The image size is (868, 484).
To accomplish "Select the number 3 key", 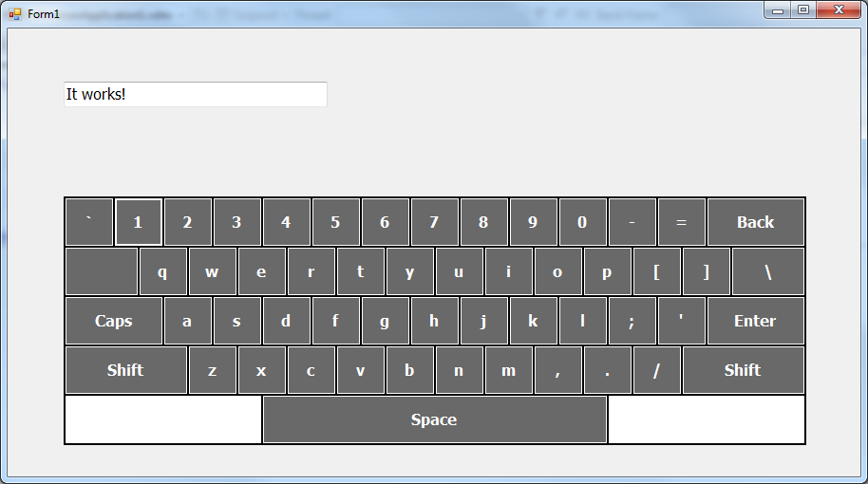I will 236,222.
